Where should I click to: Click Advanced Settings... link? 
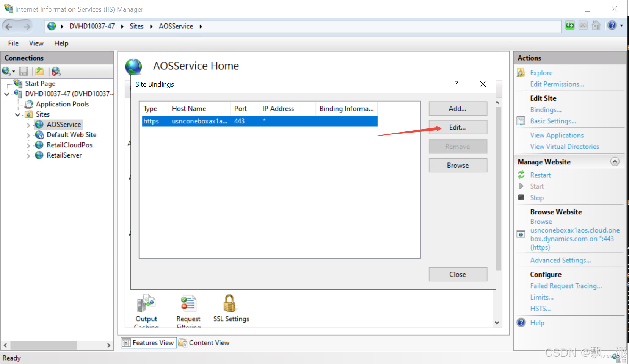point(560,260)
